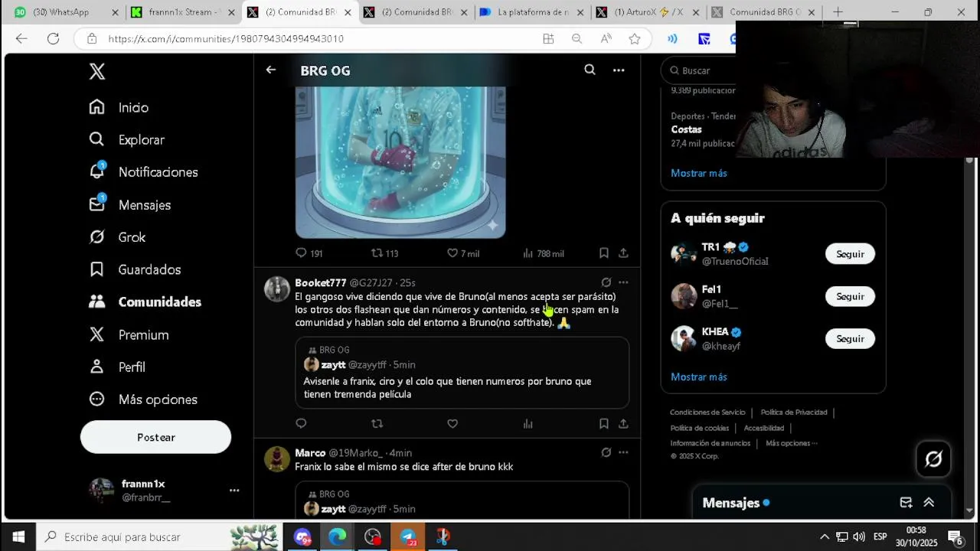Expand the Mensajes drawer
Screen dimensions: 980x551
click(929, 503)
